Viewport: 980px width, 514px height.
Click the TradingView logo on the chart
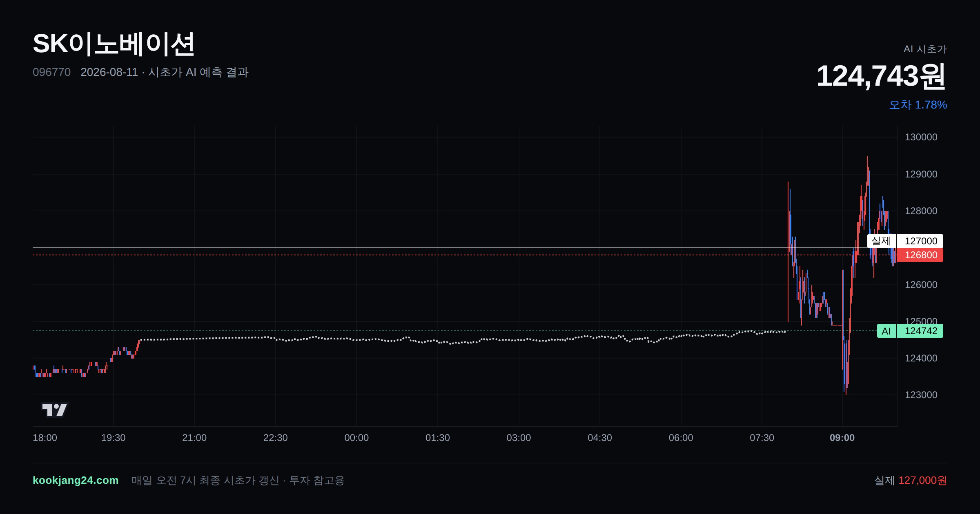[x=55, y=410]
